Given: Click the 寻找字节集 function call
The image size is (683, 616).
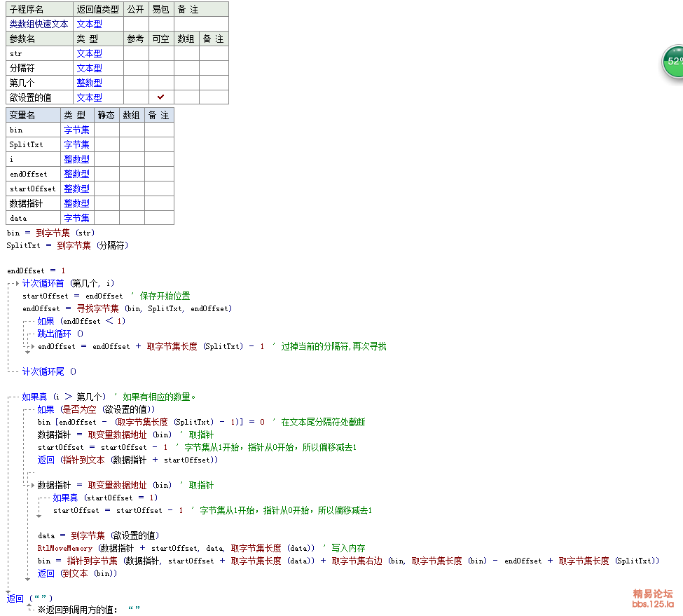Looking at the screenshot, I should 97,309.
